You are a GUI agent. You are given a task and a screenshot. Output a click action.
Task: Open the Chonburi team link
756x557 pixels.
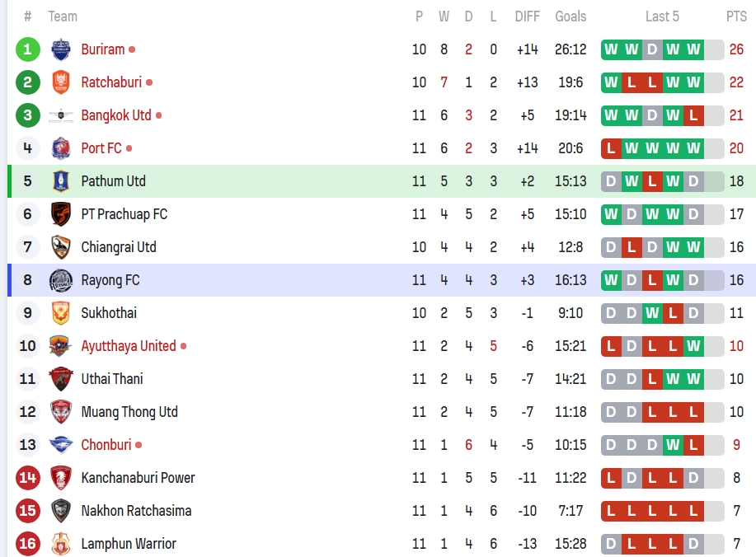106,445
